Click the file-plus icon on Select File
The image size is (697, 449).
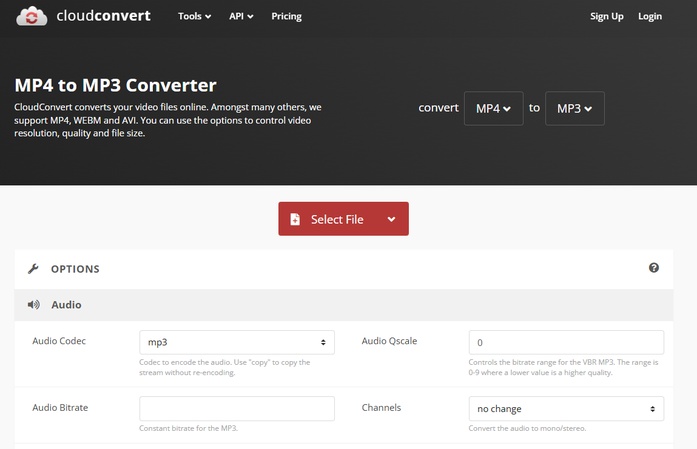click(x=295, y=219)
